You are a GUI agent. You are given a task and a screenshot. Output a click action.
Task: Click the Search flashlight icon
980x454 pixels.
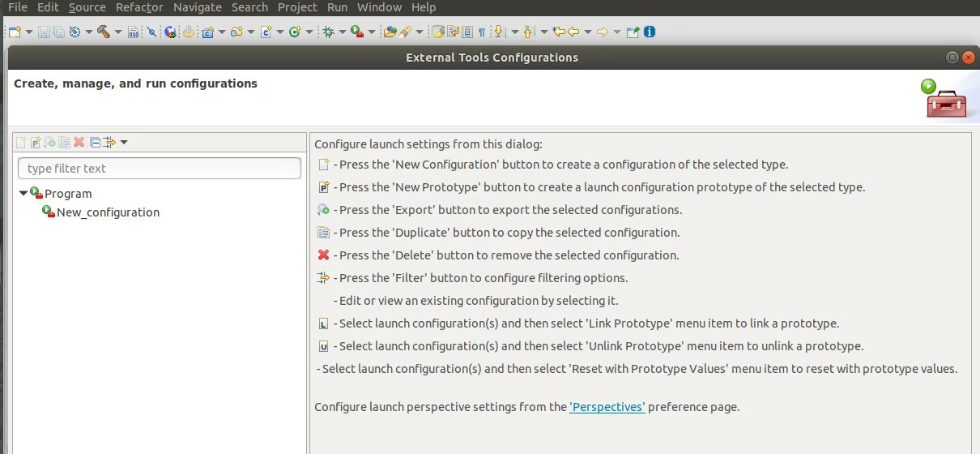point(404,32)
